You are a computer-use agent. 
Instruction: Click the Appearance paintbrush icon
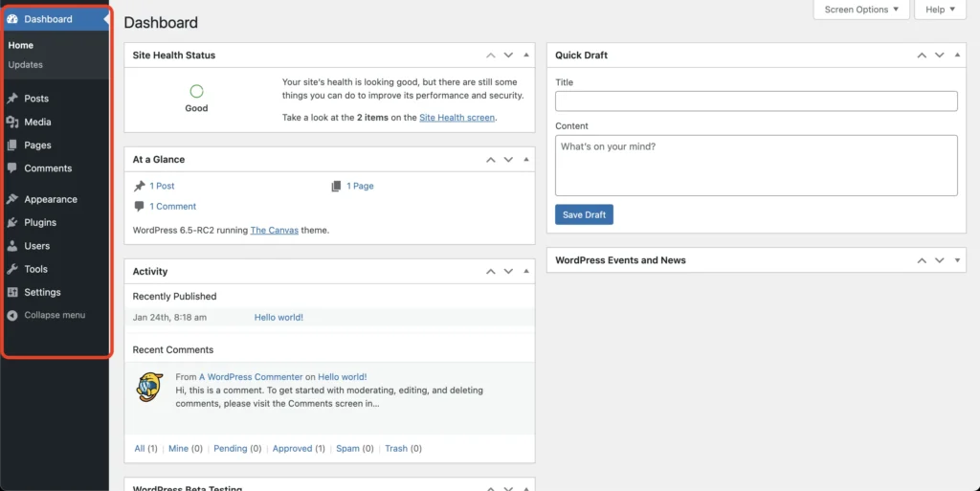point(12,200)
